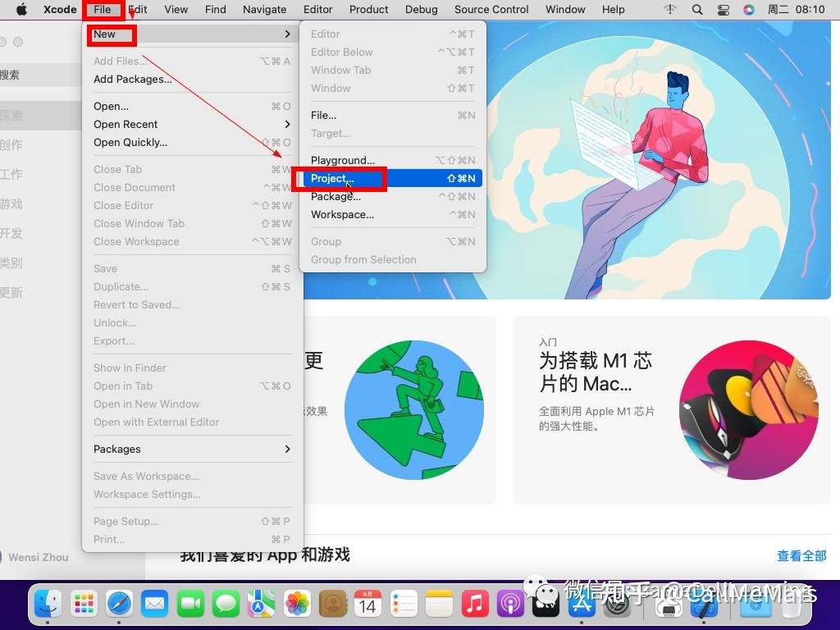Screen dimensions: 840x630
Task: Close the File menu via its title
Action: 103,9
